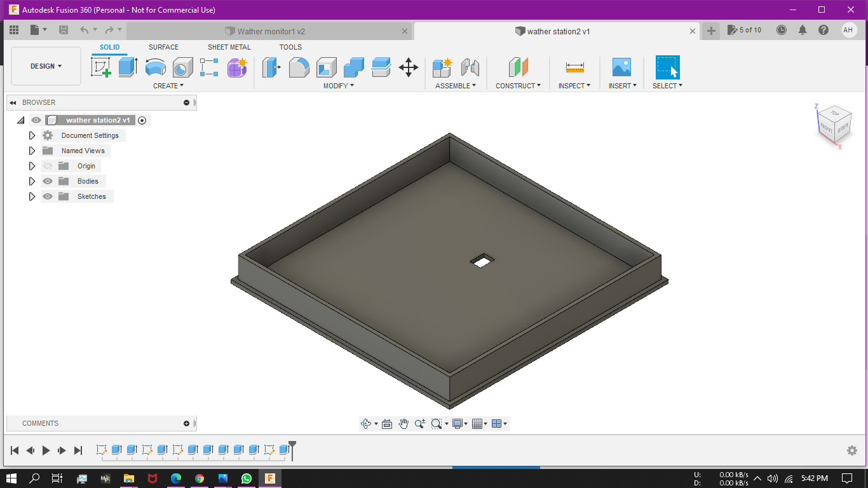Toggle visibility of Bodies folder
868x488 pixels.
(48, 181)
